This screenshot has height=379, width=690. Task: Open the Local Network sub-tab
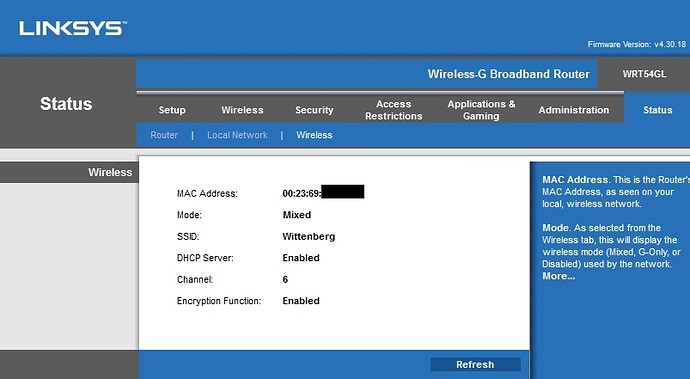click(x=237, y=135)
